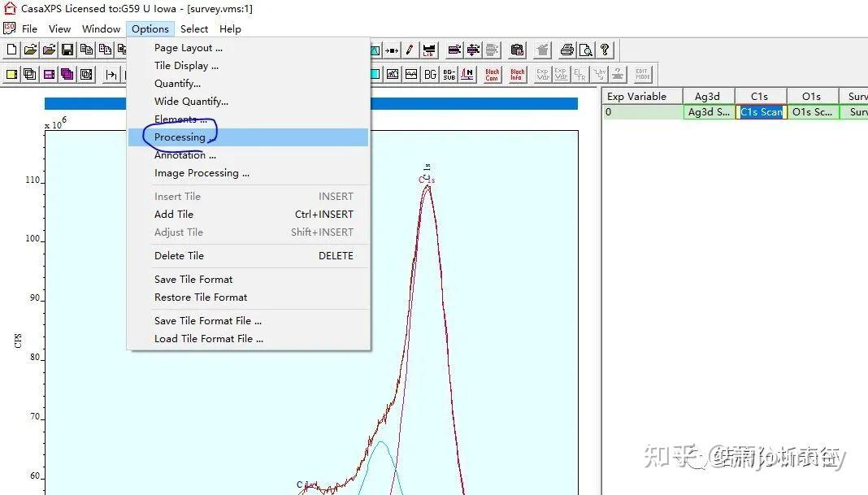Open the Select menu

click(x=194, y=28)
